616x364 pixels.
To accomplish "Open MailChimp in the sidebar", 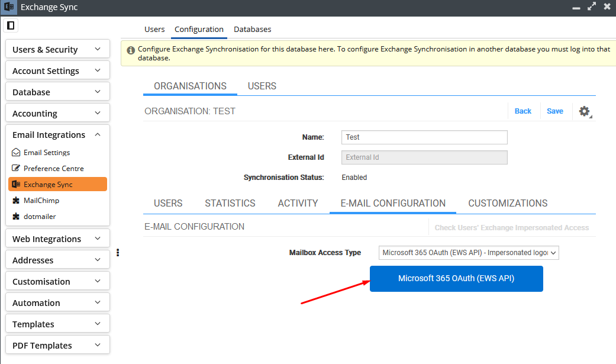I will click(x=41, y=201).
